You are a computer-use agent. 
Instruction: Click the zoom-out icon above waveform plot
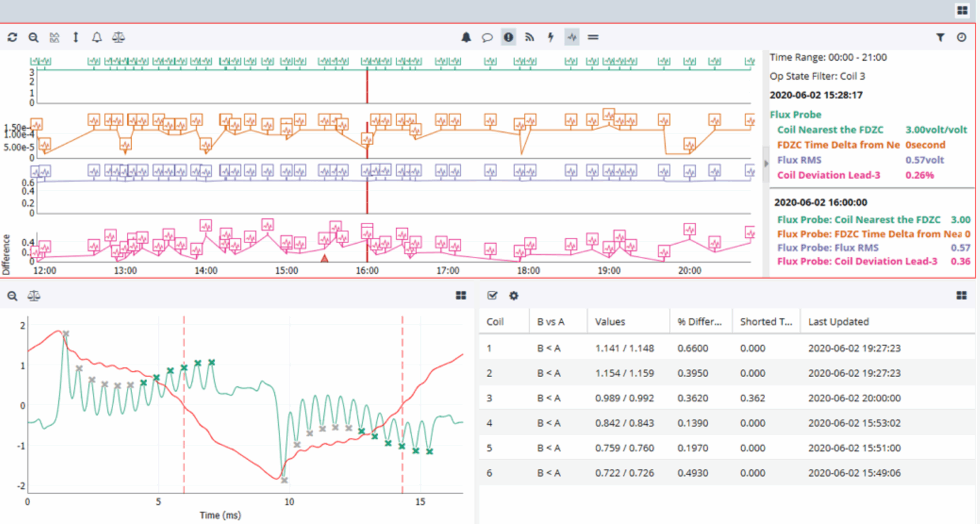12,296
